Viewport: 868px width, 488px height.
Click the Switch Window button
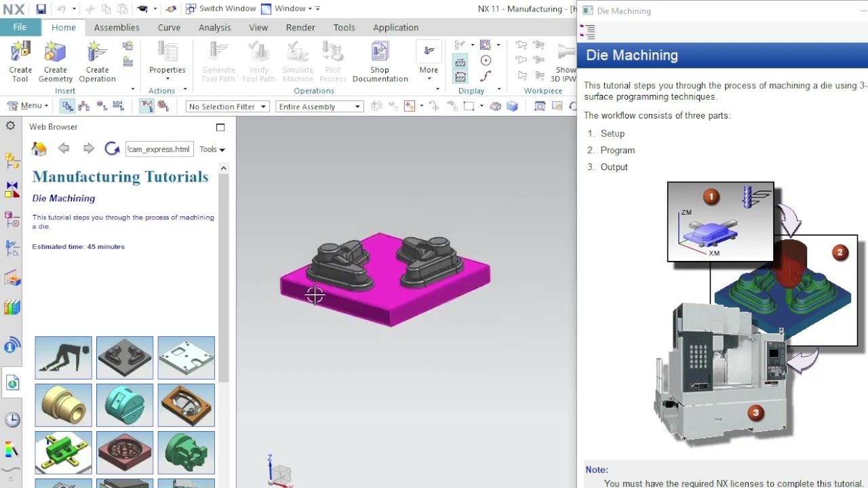point(220,9)
